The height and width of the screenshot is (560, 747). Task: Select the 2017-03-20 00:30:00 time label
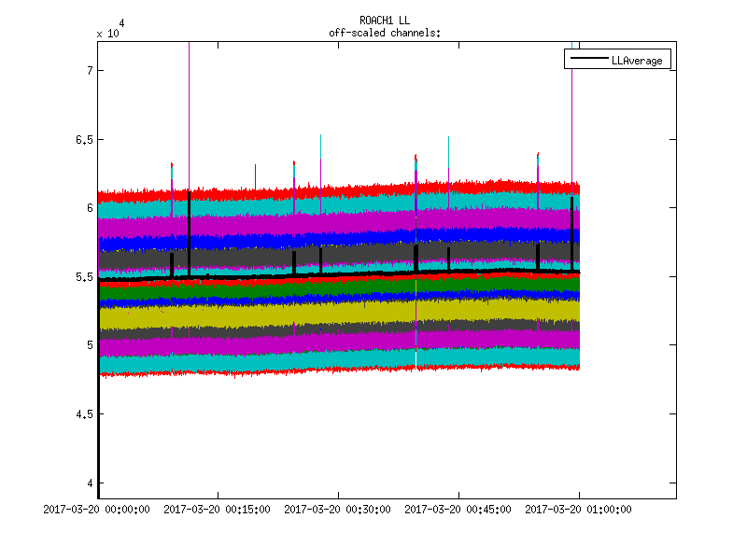pyautogui.click(x=338, y=510)
